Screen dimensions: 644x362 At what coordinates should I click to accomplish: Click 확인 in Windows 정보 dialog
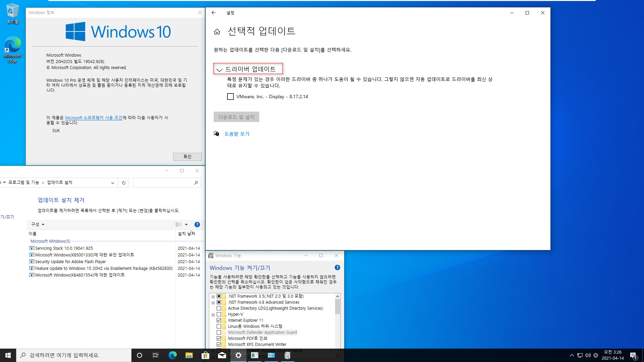click(187, 157)
